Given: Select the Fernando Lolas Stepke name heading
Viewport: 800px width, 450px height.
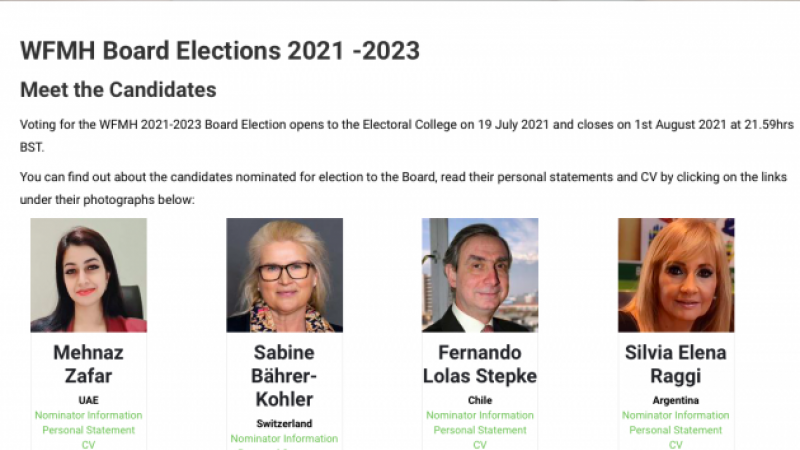Looking at the screenshot, I should pyautogui.click(x=480, y=364).
